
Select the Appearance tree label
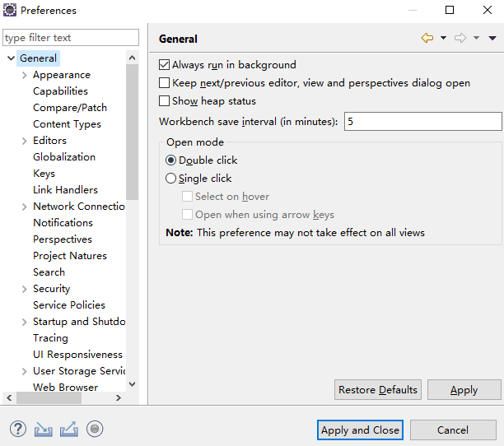point(62,75)
